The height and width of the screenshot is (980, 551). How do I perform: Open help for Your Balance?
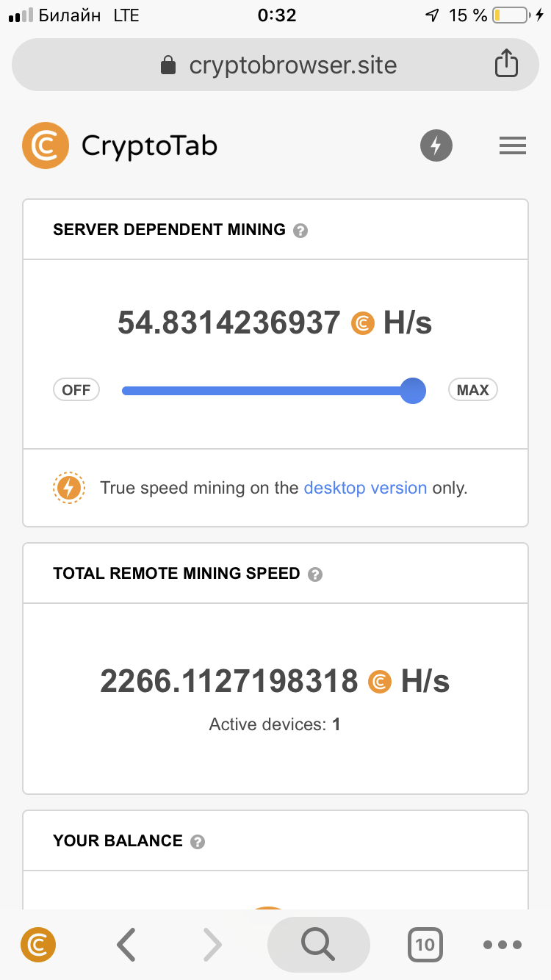(x=197, y=842)
